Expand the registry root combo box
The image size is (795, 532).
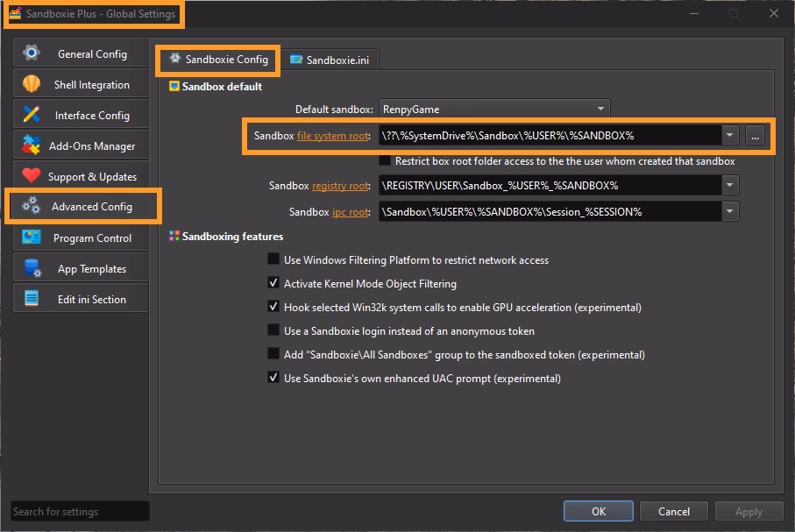[x=729, y=186]
